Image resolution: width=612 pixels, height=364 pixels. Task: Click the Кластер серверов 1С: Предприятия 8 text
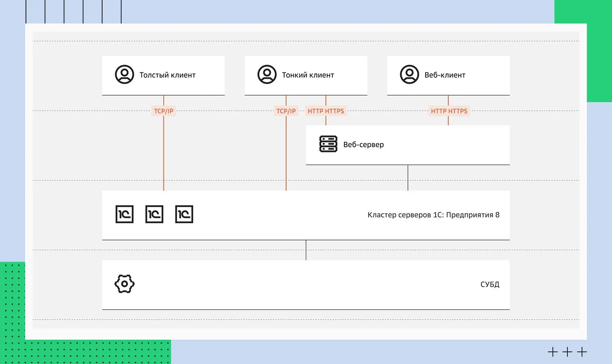[x=434, y=215]
